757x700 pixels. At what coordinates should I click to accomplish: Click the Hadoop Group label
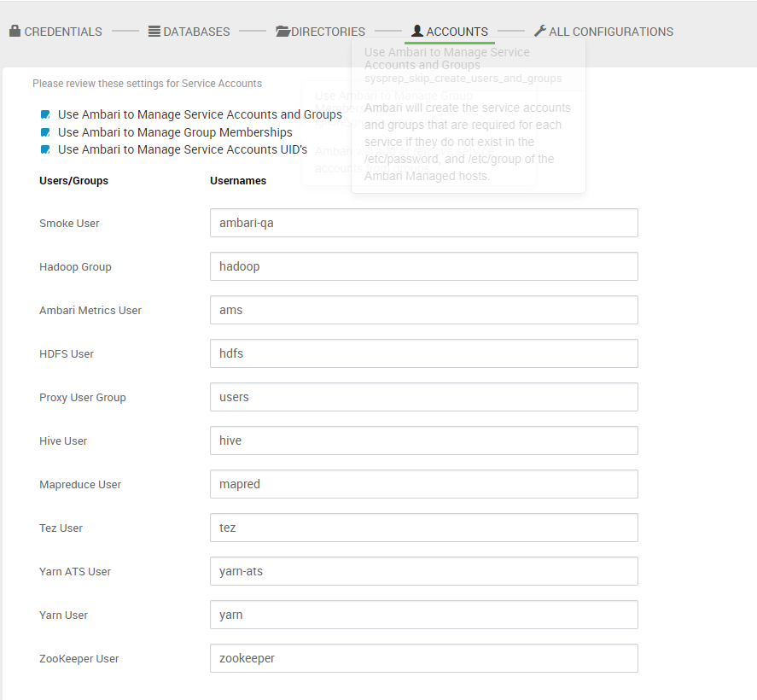point(75,267)
